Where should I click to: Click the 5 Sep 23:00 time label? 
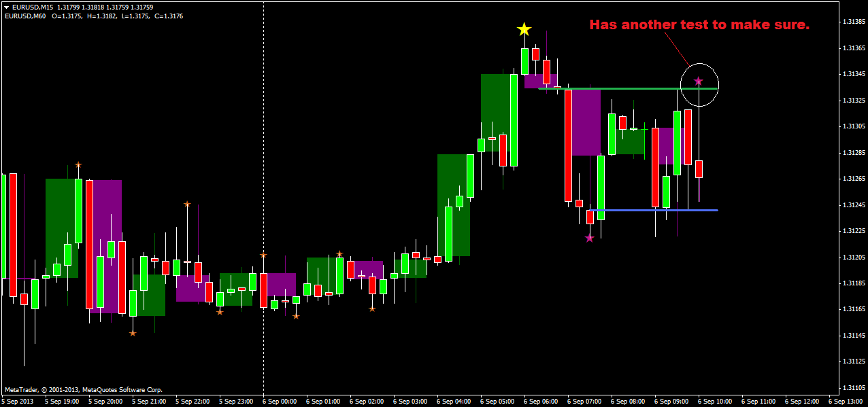click(237, 402)
